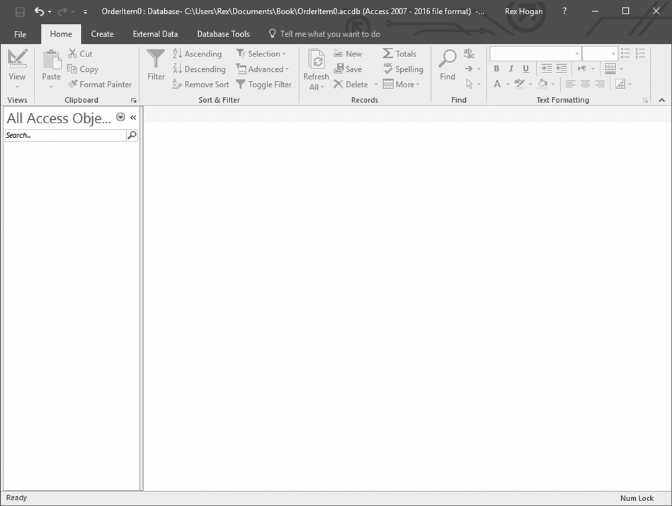Click the Totals sigma icon
This screenshot has width=672, height=506.
point(388,54)
